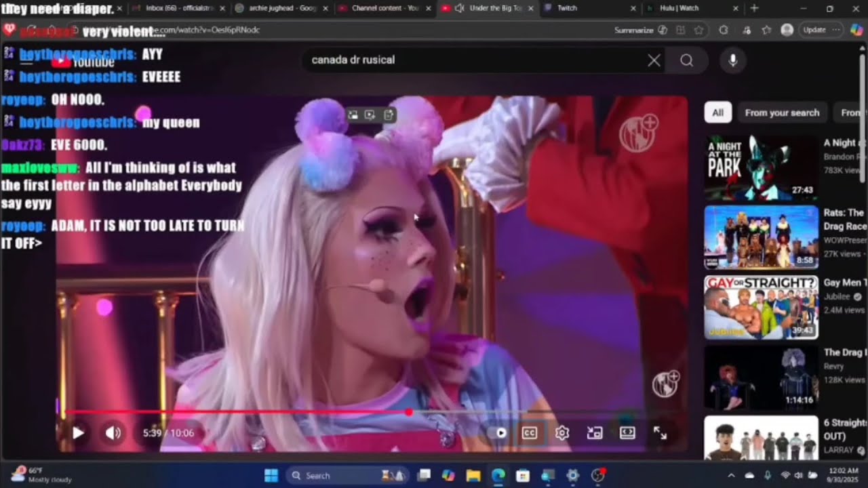Show hidden system tray icons
The height and width of the screenshot is (488, 868).
click(731, 475)
